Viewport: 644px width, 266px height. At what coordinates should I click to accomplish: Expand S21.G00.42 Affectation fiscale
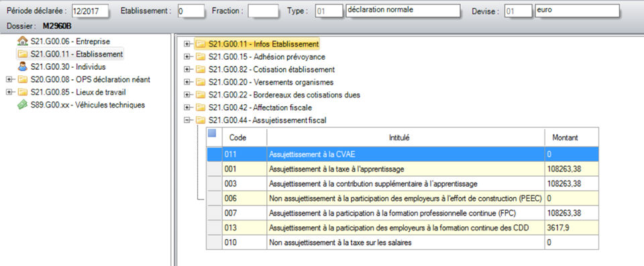tap(187, 107)
